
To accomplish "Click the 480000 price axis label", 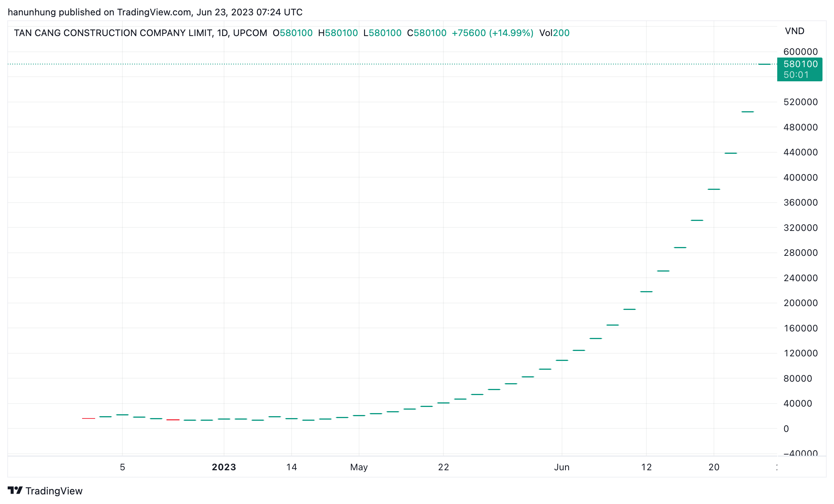I will (801, 127).
